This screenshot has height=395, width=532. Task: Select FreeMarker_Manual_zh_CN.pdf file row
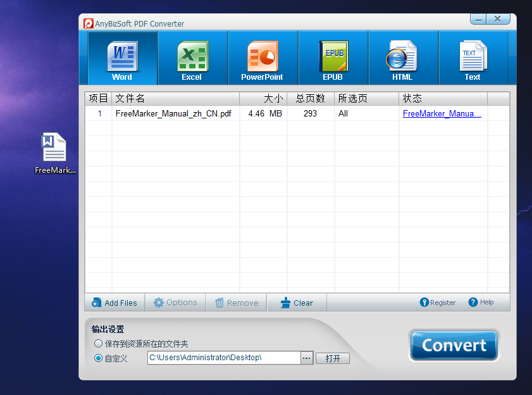(x=297, y=113)
